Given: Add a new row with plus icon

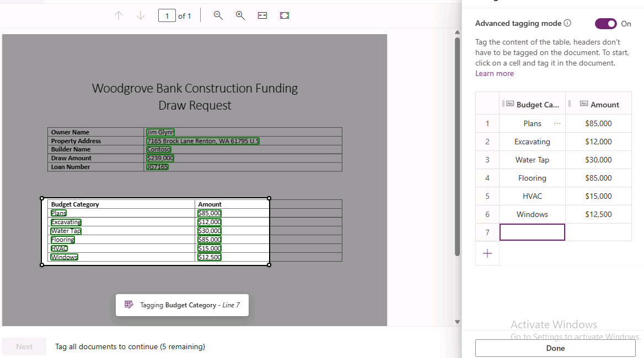Looking at the screenshot, I should point(487,253).
